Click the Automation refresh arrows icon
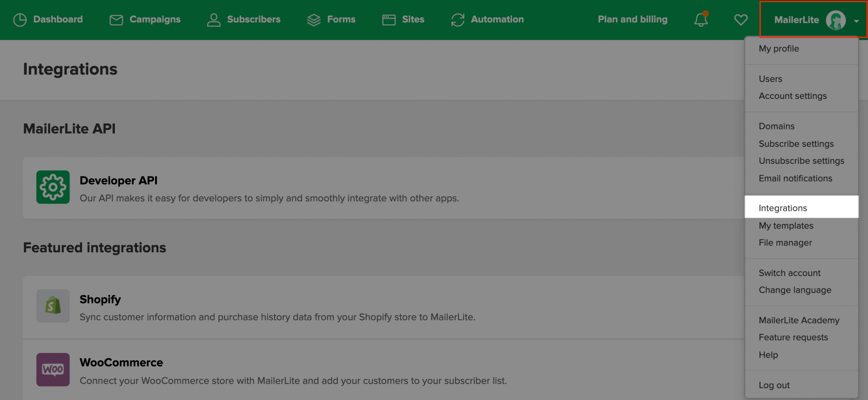868x400 pixels. [458, 20]
